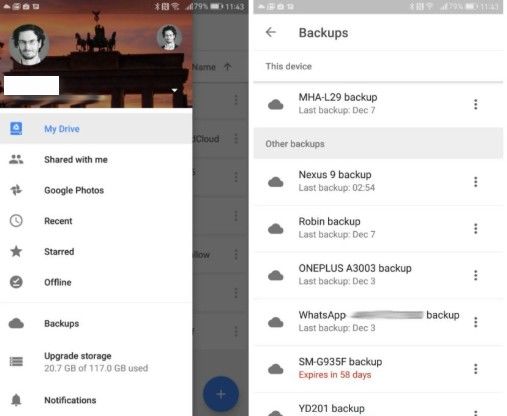Open the Notifications bell icon
Image resolution: width=507 pixels, height=416 pixels.
(16, 400)
